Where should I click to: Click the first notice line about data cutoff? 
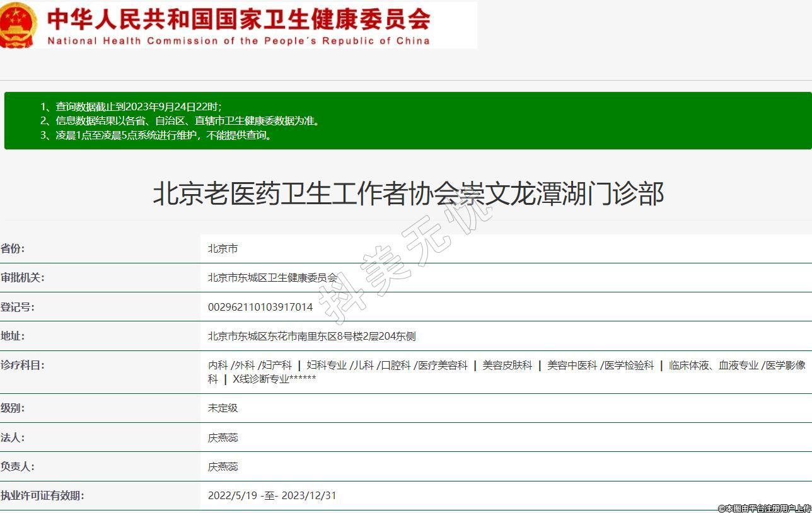point(131,107)
